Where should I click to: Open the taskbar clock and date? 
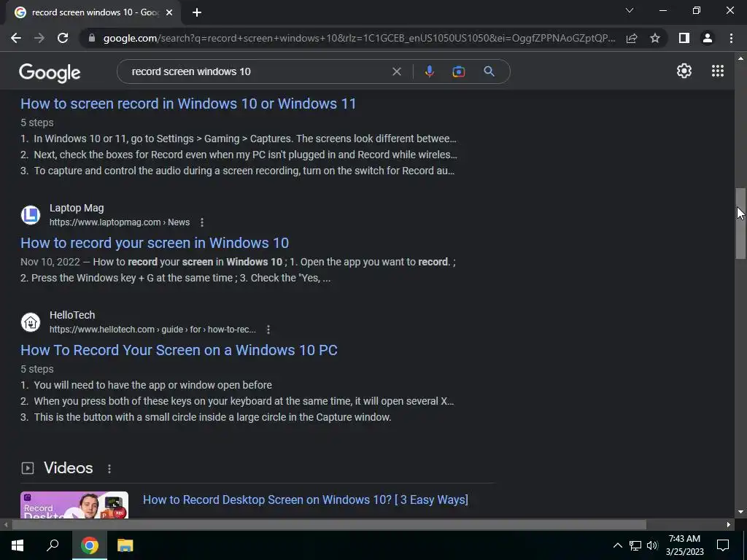point(684,545)
